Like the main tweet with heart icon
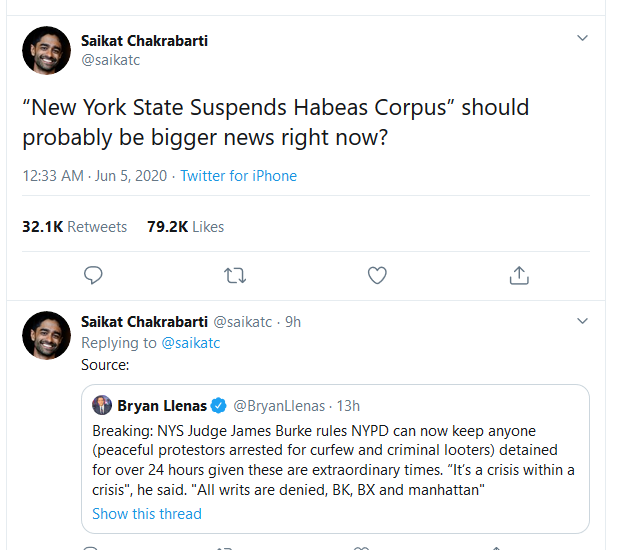 coord(377,274)
